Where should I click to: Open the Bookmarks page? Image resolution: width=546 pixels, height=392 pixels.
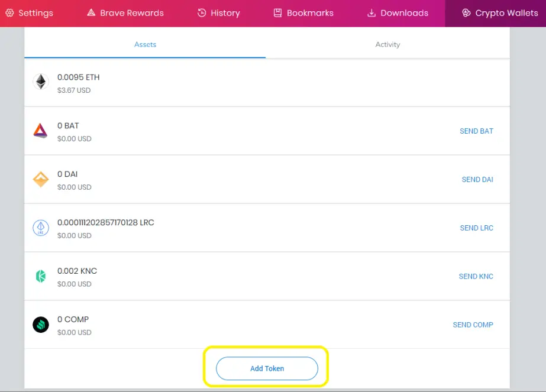pyautogui.click(x=303, y=13)
